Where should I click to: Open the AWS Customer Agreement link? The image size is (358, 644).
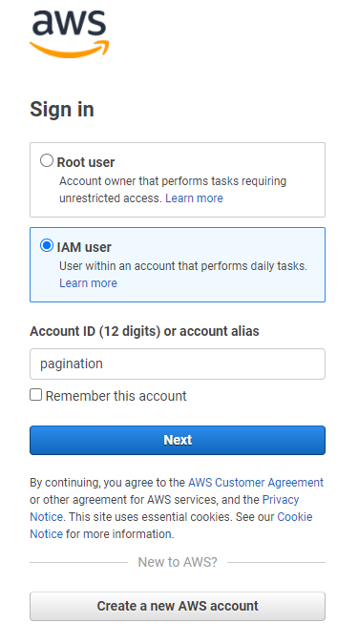coord(256,483)
